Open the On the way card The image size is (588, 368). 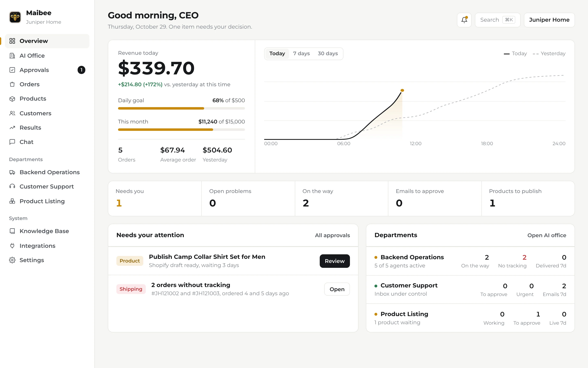(341, 198)
